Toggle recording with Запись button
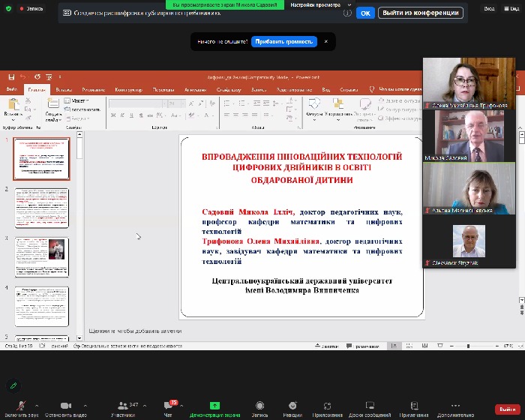Image resolution: width=525 pixels, height=420 pixels. pos(259,406)
